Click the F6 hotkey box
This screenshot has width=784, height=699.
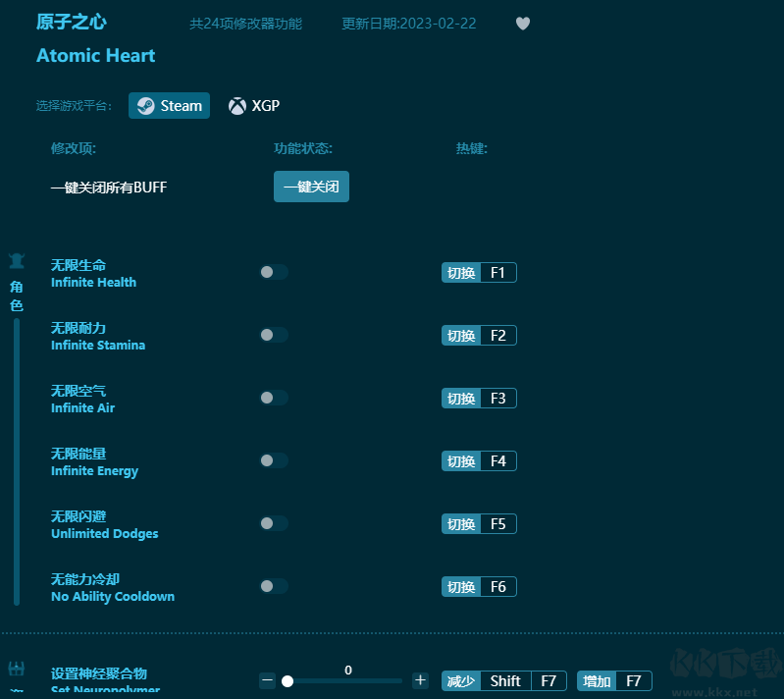pos(479,586)
